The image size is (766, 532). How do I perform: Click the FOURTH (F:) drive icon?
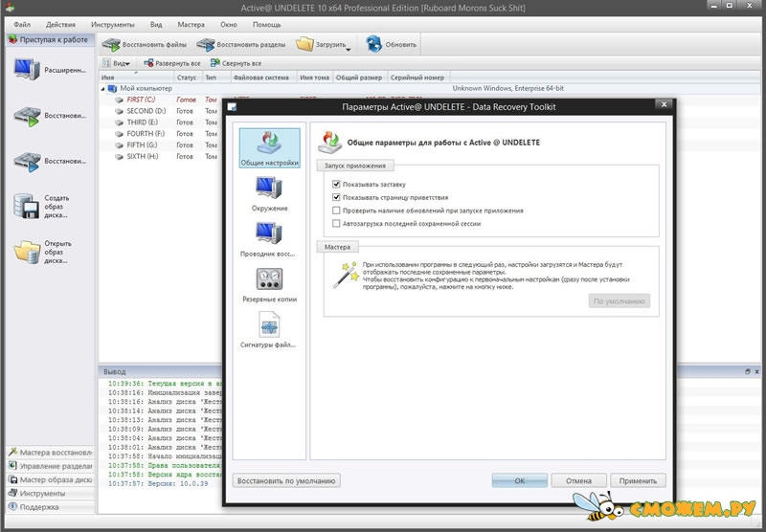click(x=119, y=134)
